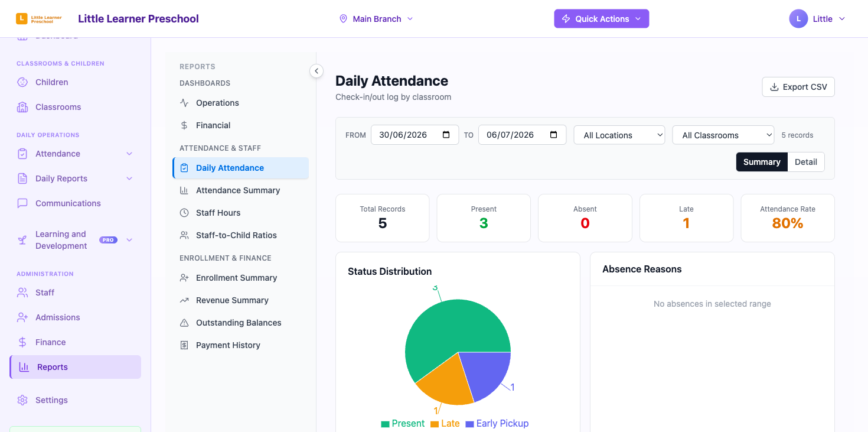Click the Children smiley face icon
This screenshot has height=432, width=868.
pos(22,82)
